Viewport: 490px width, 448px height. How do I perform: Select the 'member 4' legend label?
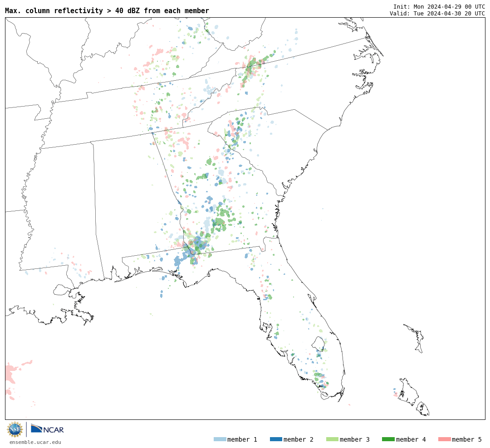(x=411, y=439)
